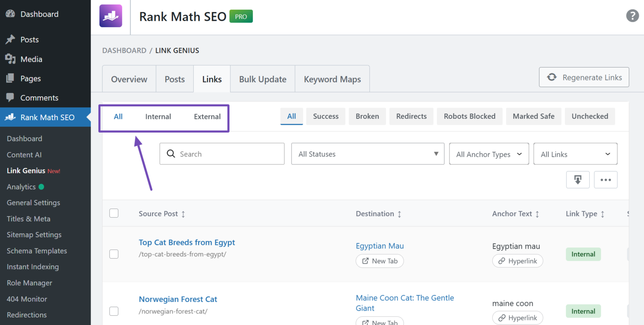The height and width of the screenshot is (325, 644).
Task: Open the Dashboard gauge icon
Action: (x=10, y=14)
